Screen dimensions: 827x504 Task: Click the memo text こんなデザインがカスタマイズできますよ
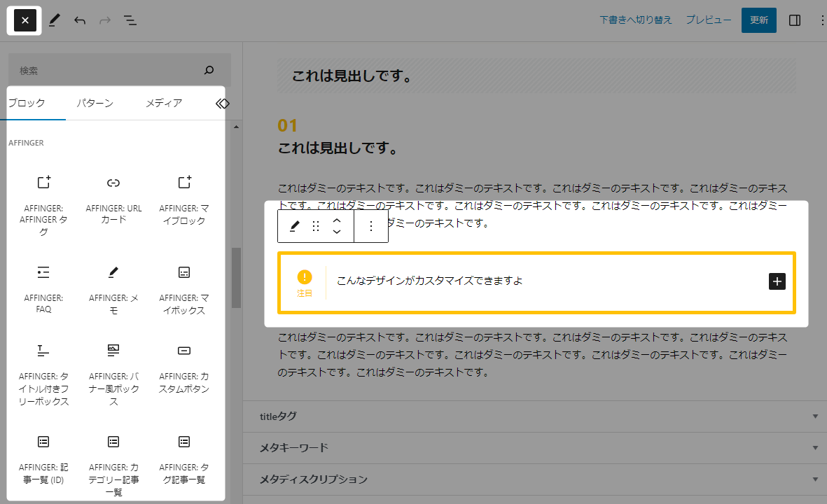[430, 281]
